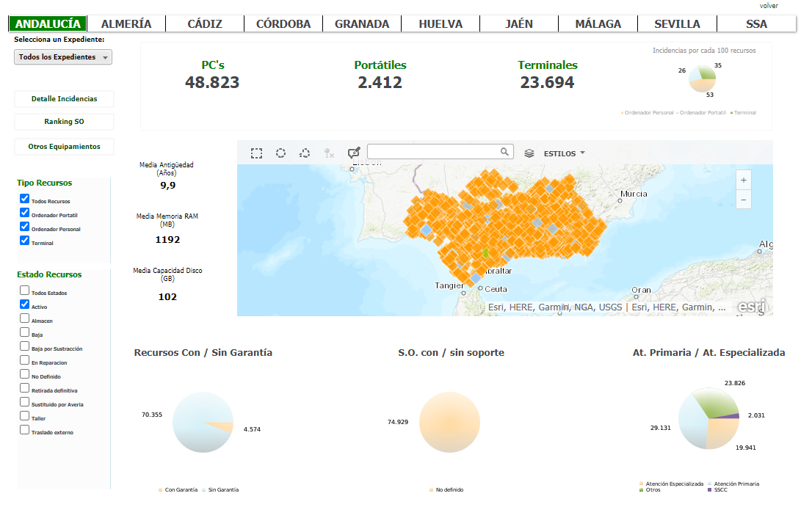This screenshot has height=507, width=812.
Task: Enable Todos Estados checkbox
Action: click(x=24, y=291)
